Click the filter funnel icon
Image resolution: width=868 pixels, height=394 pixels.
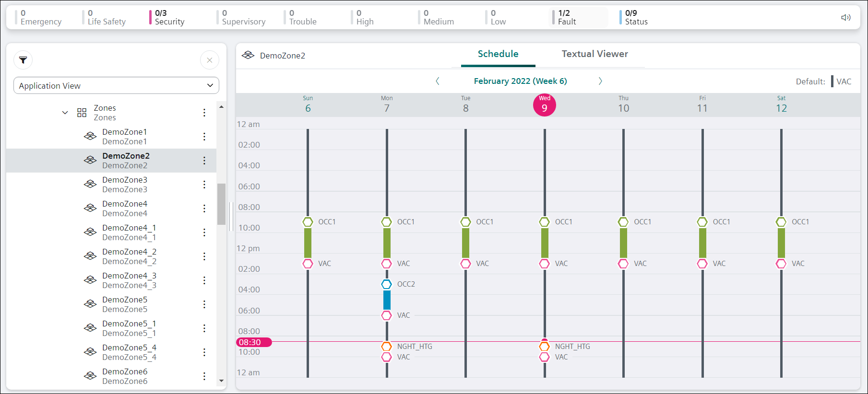tap(23, 60)
